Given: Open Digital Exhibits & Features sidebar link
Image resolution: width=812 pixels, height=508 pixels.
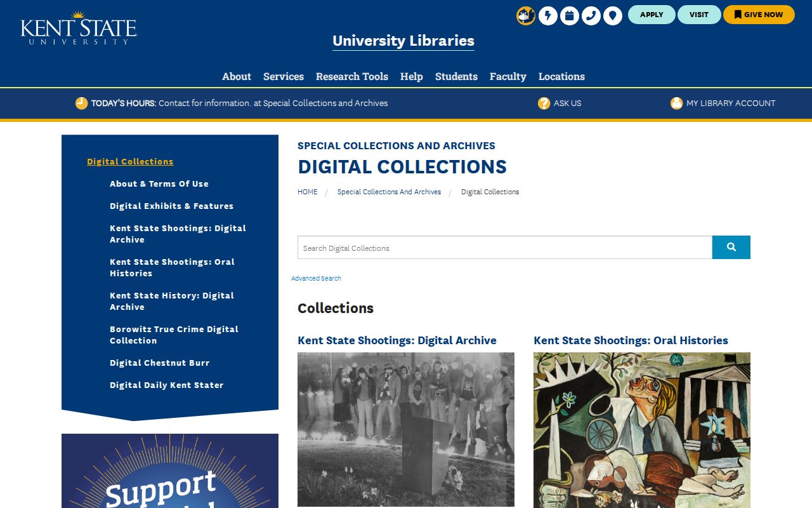Looking at the screenshot, I should pyautogui.click(x=171, y=206).
